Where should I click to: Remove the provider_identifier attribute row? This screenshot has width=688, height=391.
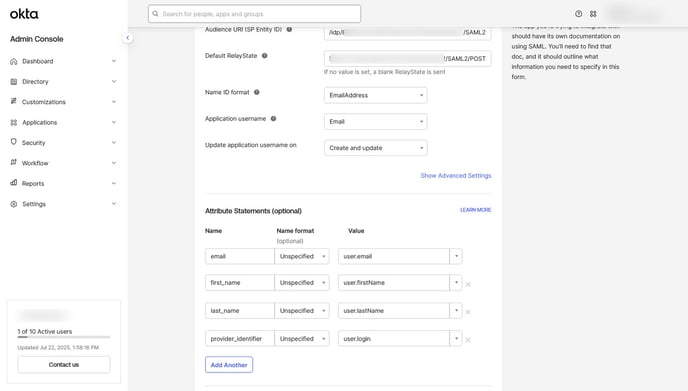[x=468, y=340]
